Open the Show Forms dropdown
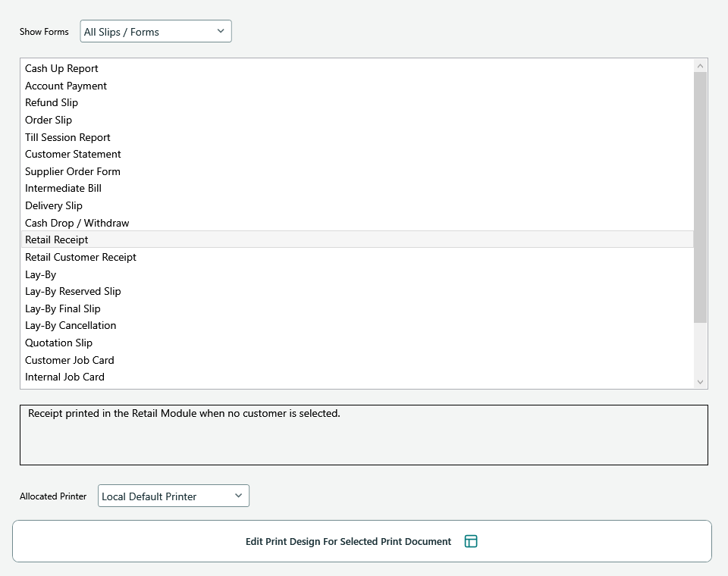Image resolution: width=728 pixels, height=576 pixels. click(x=155, y=31)
